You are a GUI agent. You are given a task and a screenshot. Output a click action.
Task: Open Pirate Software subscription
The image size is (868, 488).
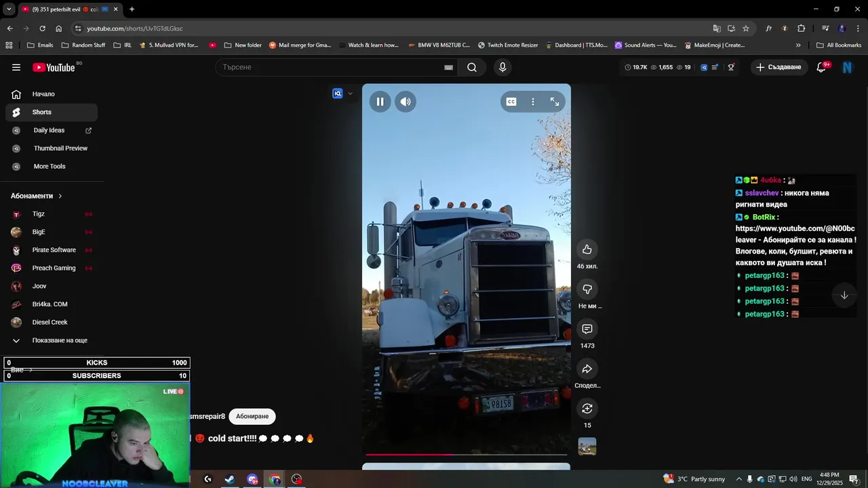(52, 250)
